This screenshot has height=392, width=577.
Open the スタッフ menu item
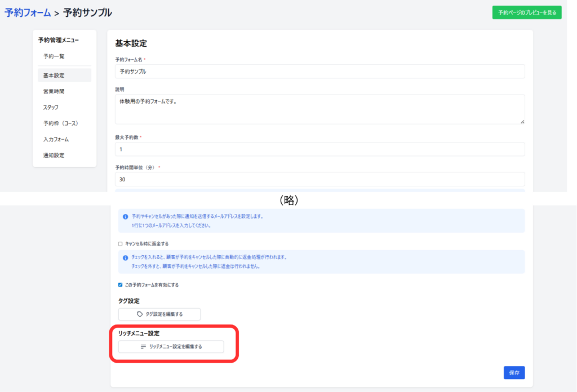pyautogui.click(x=51, y=107)
